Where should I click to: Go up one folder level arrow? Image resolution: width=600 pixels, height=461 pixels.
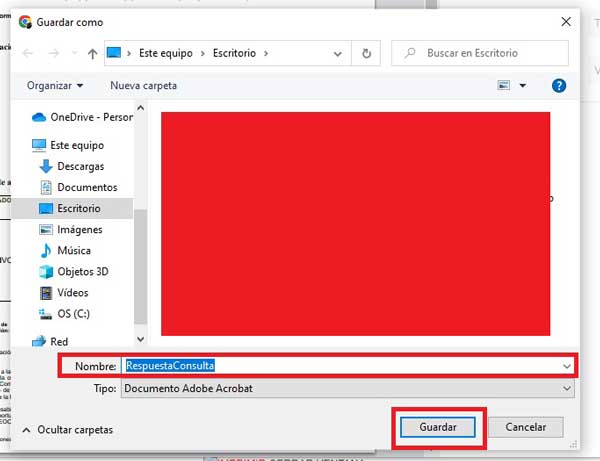click(x=92, y=53)
